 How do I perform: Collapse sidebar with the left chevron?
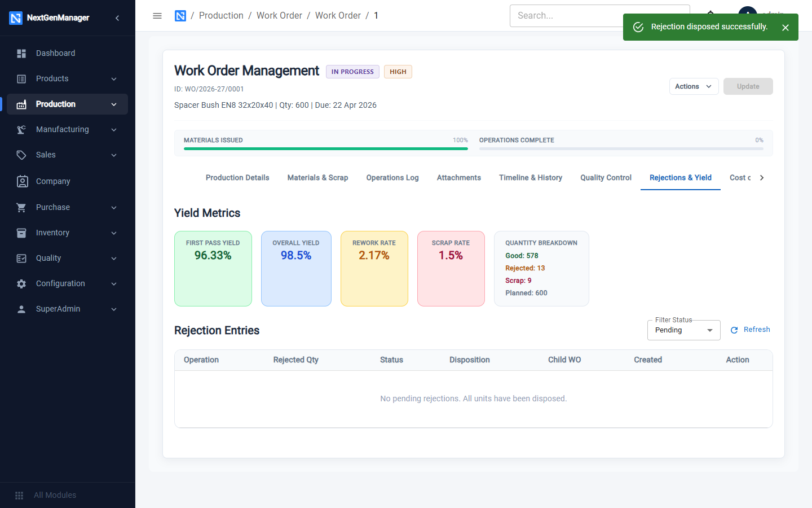117,18
